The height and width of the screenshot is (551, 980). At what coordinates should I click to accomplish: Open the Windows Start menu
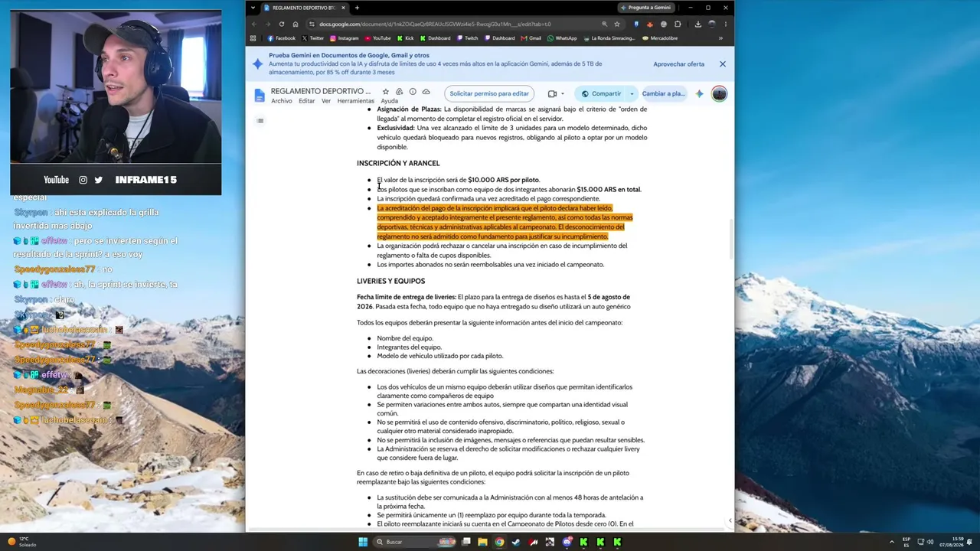pos(363,542)
